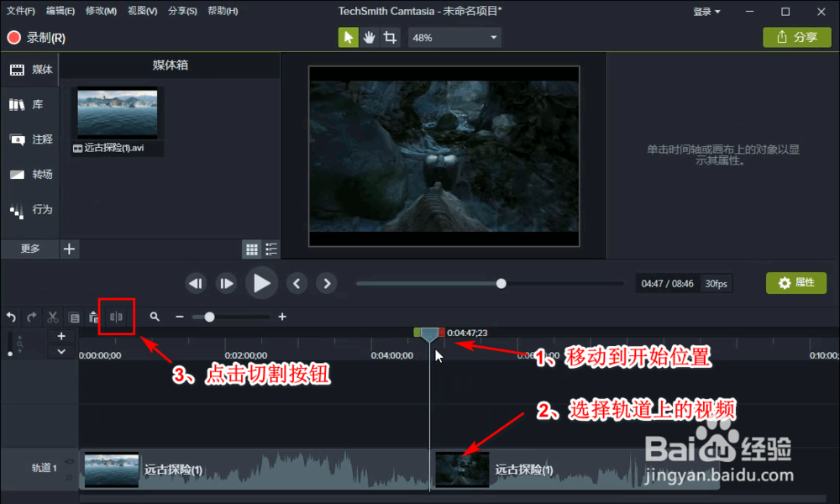840x504 pixels.
Task: Click the plus icon next to 更多
Action: tap(69, 249)
